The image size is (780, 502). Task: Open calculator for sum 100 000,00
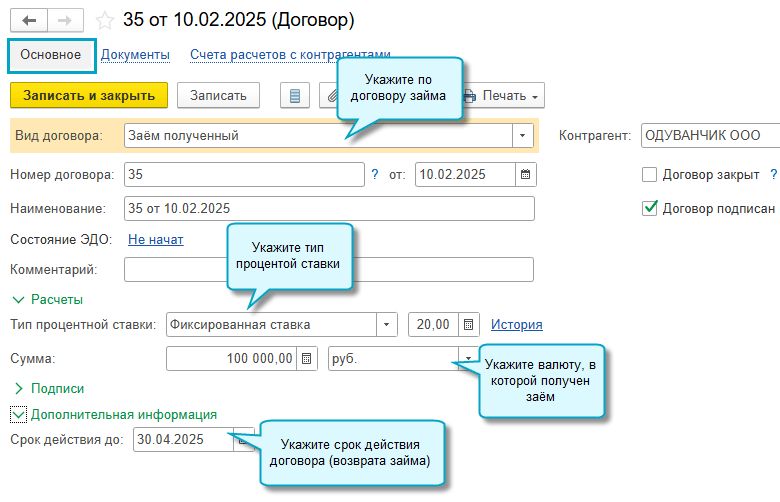(307, 358)
